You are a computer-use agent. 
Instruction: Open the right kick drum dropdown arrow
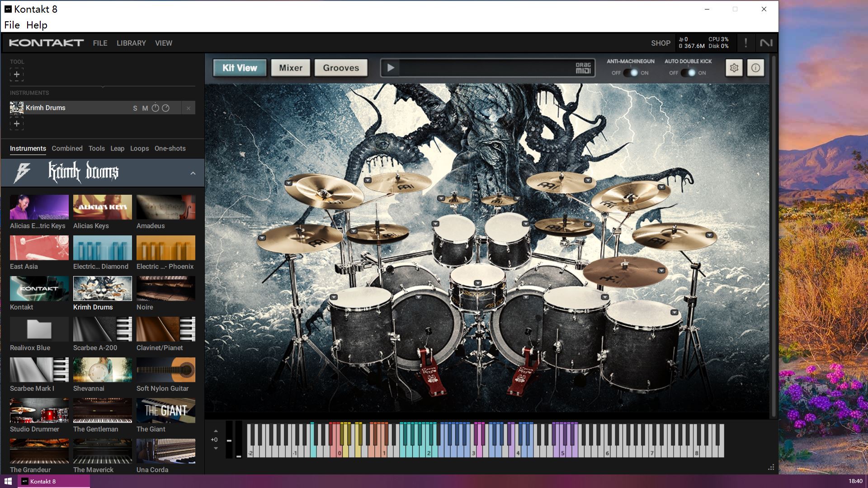tap(527, 297)
